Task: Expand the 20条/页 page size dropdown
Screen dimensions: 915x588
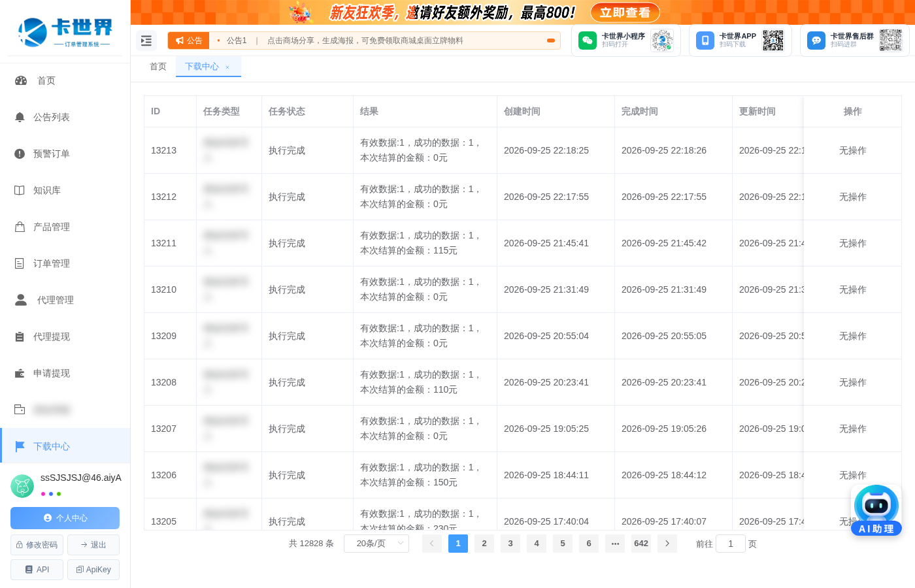Action: (x=376, y=544)
